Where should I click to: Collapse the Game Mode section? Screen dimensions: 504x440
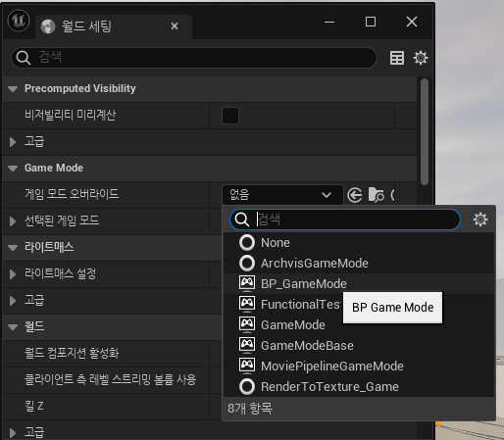[x=13, y=169]
